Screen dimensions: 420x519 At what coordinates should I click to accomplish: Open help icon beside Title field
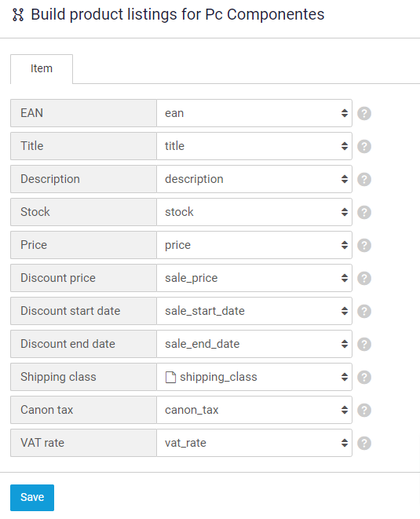tap(364, 146)
